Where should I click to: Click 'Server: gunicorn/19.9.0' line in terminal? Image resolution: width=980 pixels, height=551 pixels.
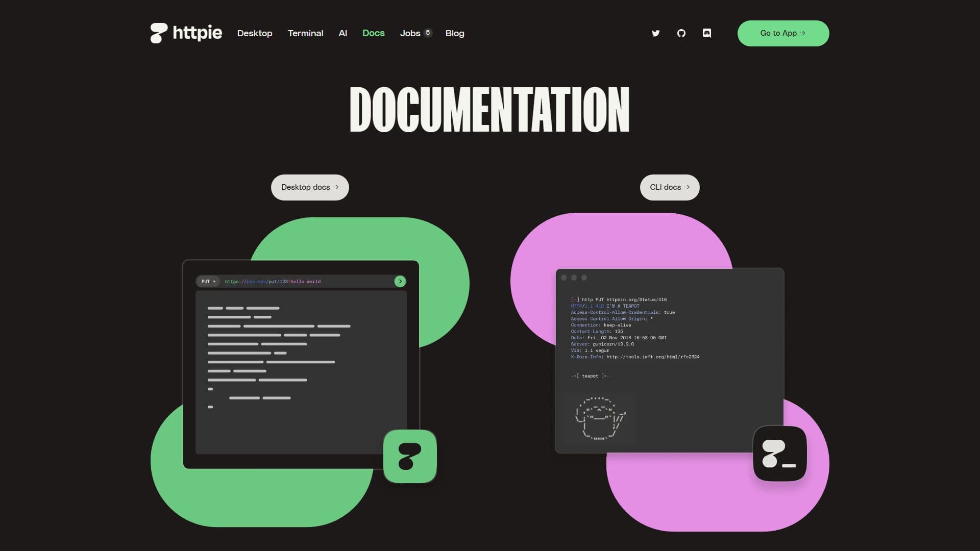(602, 344)
